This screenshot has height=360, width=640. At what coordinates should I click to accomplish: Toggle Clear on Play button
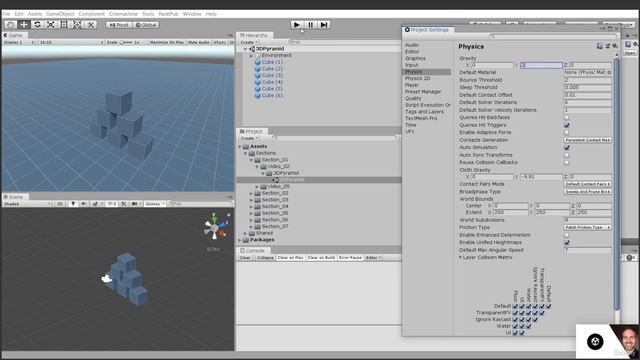coord(290,258)
